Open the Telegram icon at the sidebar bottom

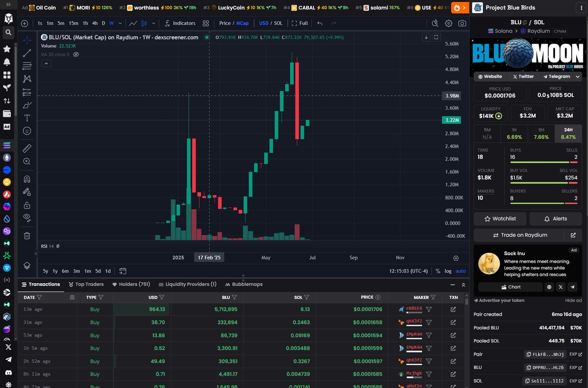(x=7, y=360)
